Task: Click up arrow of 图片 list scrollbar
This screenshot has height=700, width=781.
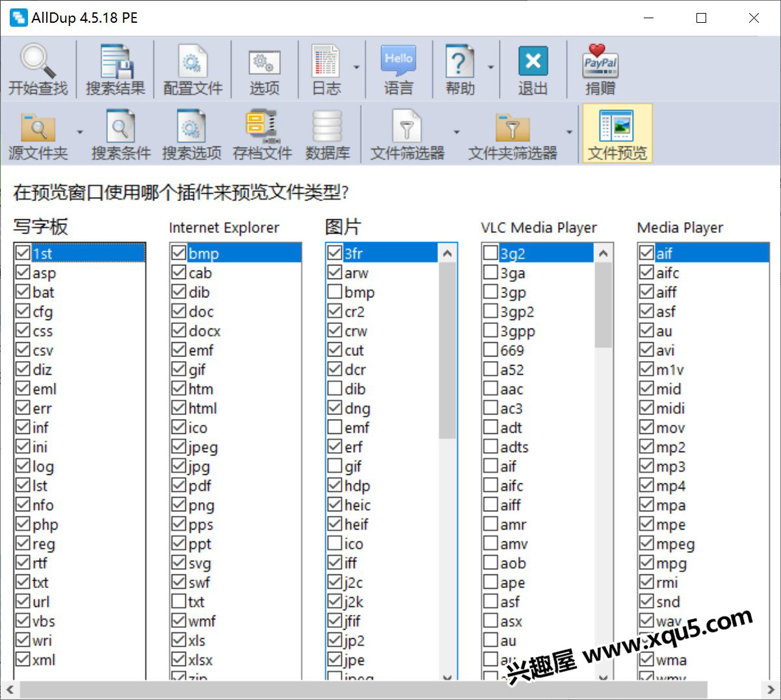Action: tap(447, 253)
